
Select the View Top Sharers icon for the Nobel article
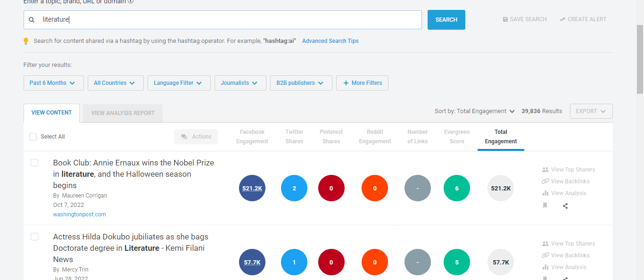[x=545, y=169]
